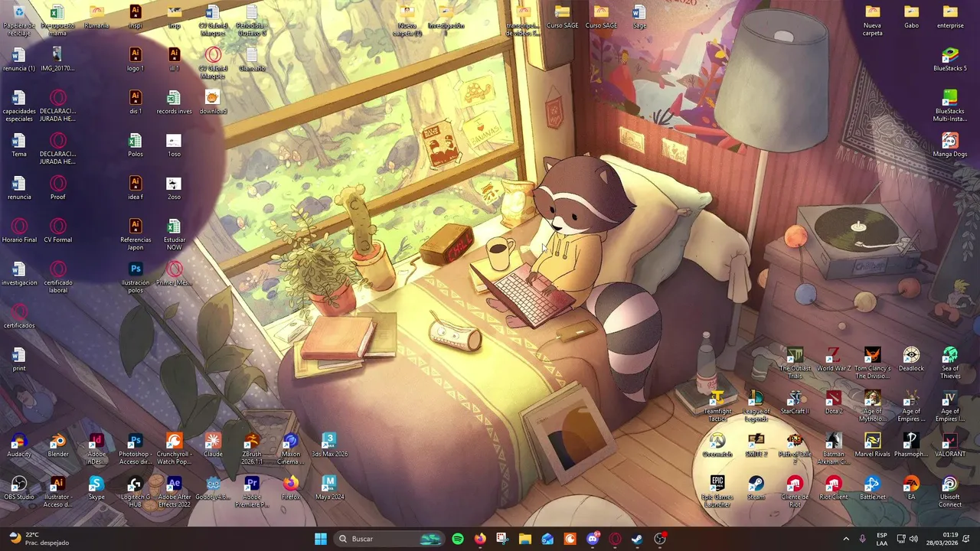Image resolution: width=980 pixels, height=551 pixels.
Task: Open Discord from the taskbar
Action: click(593, 539)
